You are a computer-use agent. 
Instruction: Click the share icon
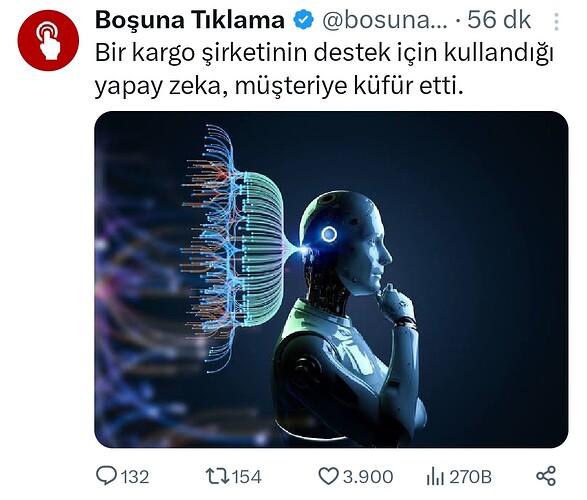[x=546, y=476]
